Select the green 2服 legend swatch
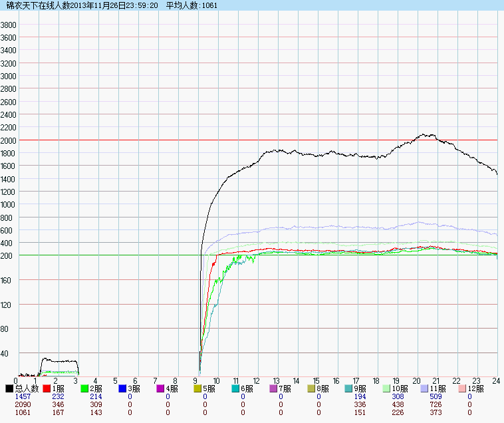The image size is (504, 423). click(85, 388)
